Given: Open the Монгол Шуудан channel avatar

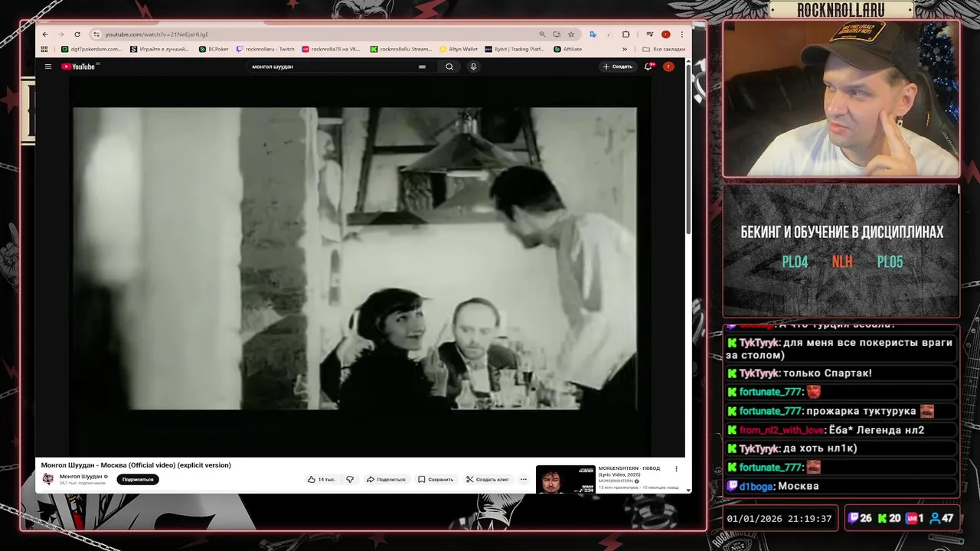Looking at the screenshot, I should (x=48, y=479).
